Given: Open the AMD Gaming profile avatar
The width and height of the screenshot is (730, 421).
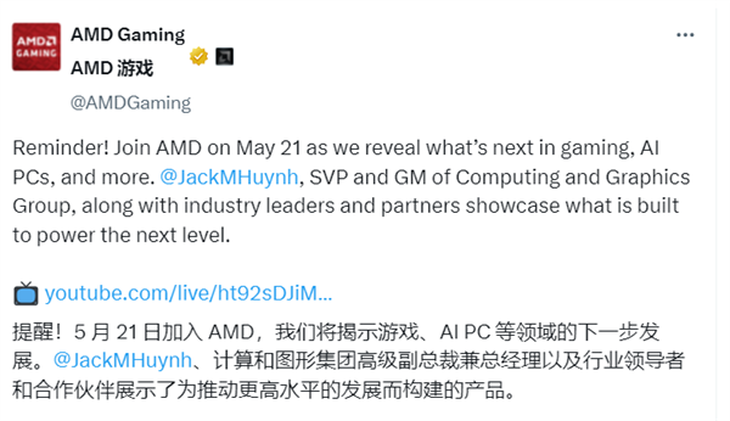Looking at the screenshot, I should [x=36, y=47].
